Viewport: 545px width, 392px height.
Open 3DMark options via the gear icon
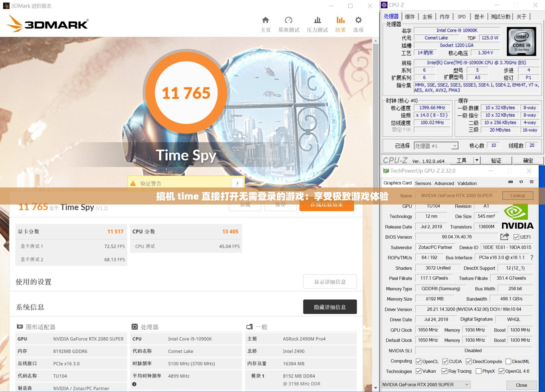pyautogui.click(x=358, y=23)
